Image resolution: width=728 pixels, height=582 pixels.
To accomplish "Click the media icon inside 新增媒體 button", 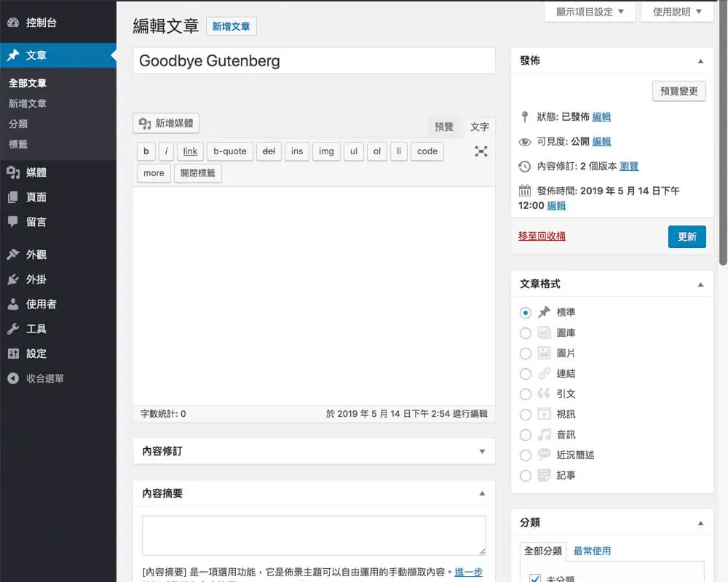I will [145, 124].
